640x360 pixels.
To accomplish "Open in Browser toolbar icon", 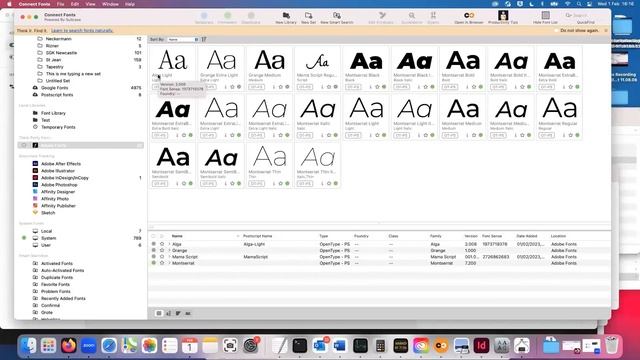I will pos(469,16).
